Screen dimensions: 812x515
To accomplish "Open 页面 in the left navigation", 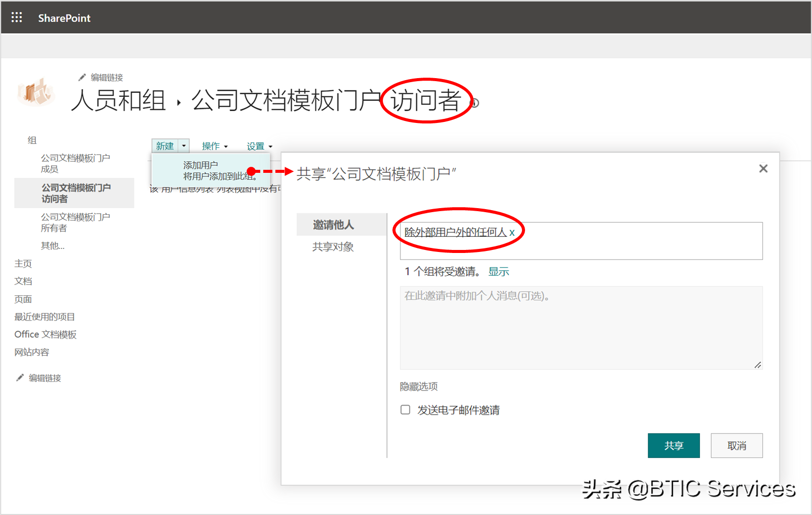I will tap(23, 299).
